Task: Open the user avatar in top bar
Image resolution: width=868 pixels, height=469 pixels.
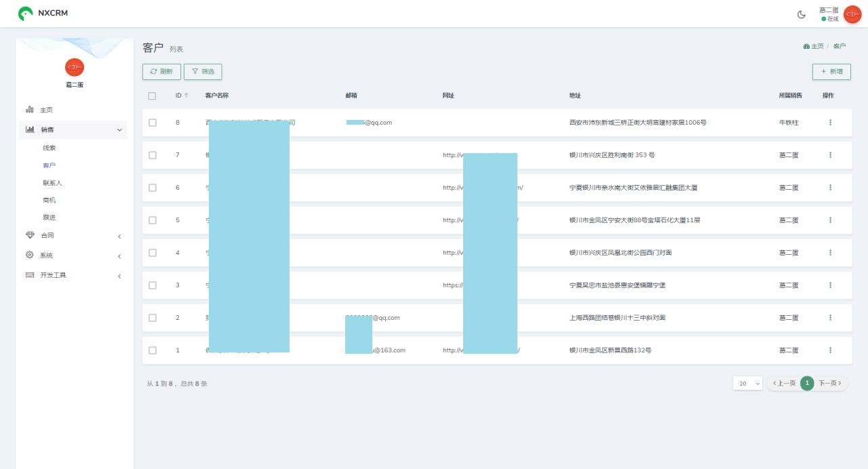Action: (x=852, y=14)
